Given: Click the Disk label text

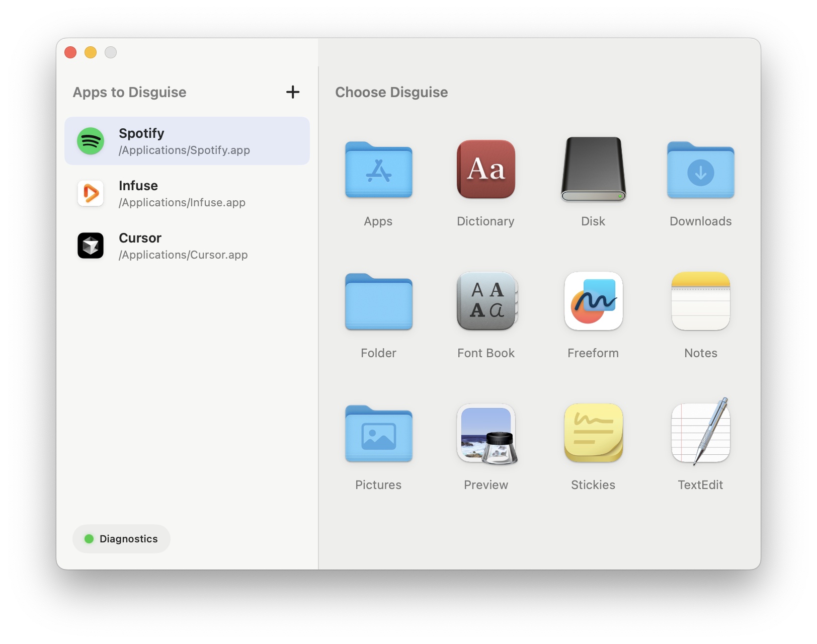Looking at the screenshot, I should 593,221.
